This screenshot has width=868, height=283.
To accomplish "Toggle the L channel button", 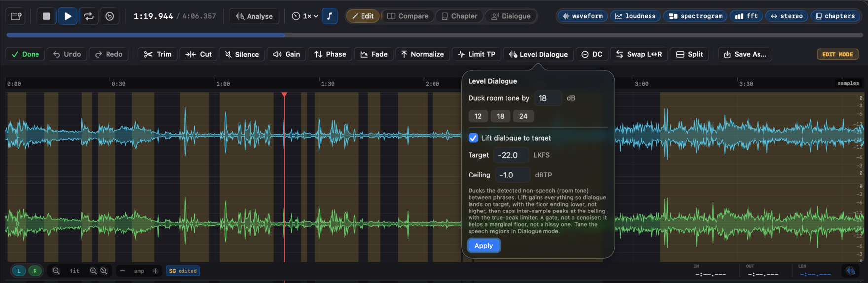I will (x=19, y=271).
